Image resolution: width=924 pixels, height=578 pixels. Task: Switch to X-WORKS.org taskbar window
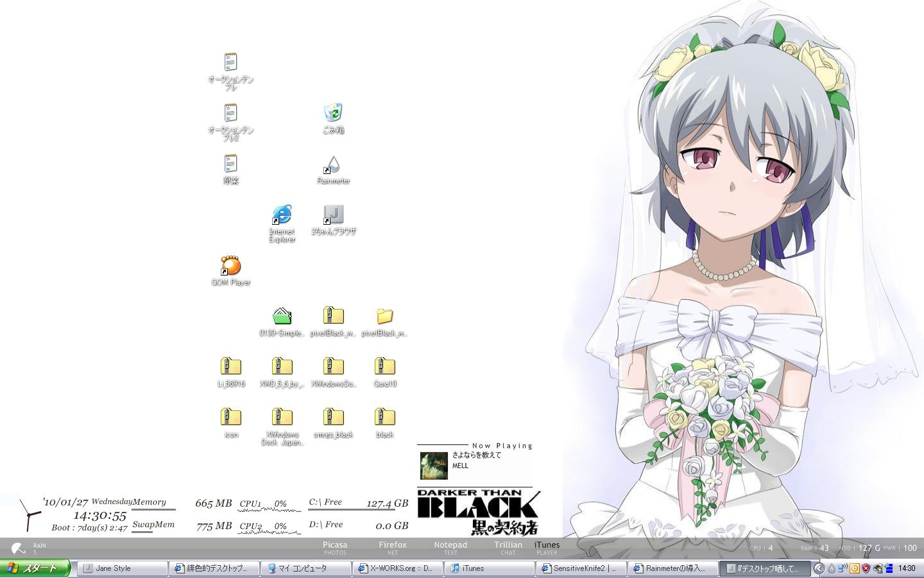coord(398,568)
